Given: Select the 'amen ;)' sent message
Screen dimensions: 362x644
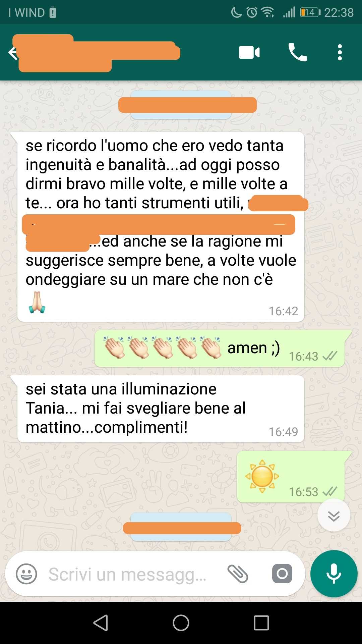Looking at the screenshot, I should [220, 348].
